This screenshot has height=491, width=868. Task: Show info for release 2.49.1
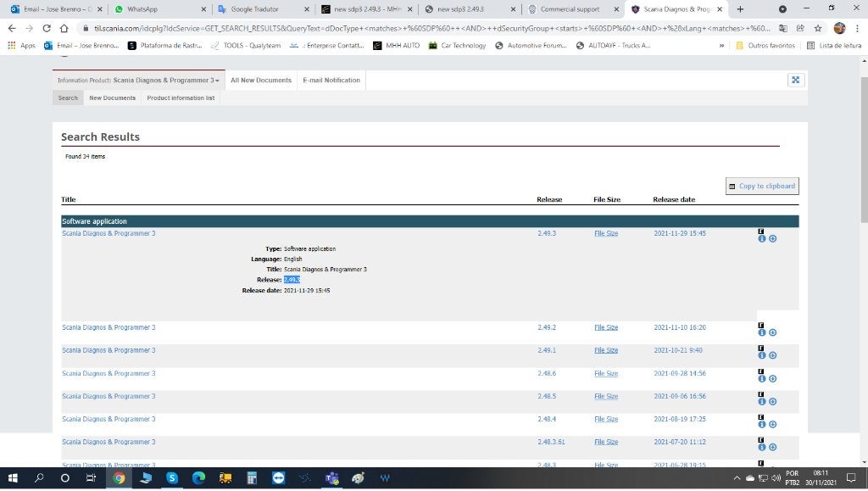tap(762, 355)
